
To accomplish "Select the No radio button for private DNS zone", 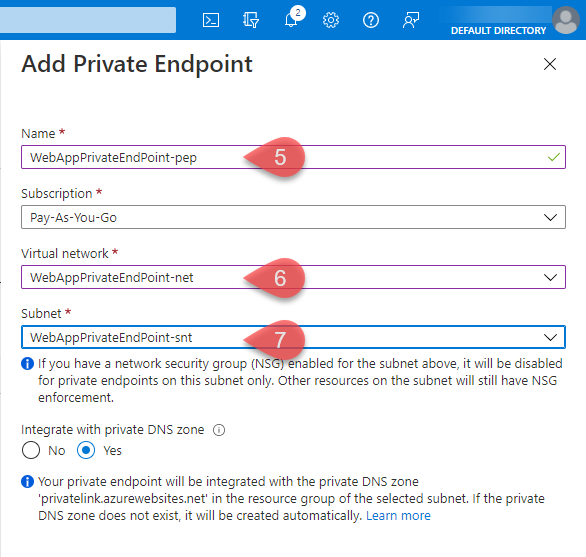I will coord(31,450).
